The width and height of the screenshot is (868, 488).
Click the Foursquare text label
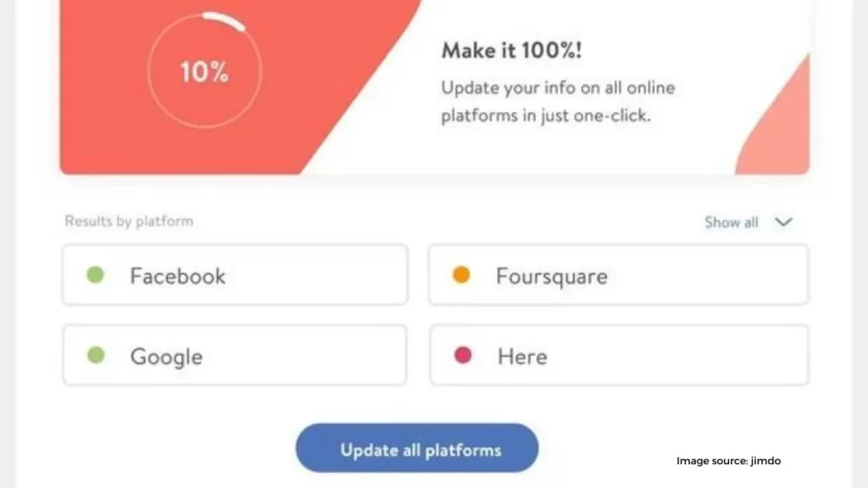pos(552,277)
